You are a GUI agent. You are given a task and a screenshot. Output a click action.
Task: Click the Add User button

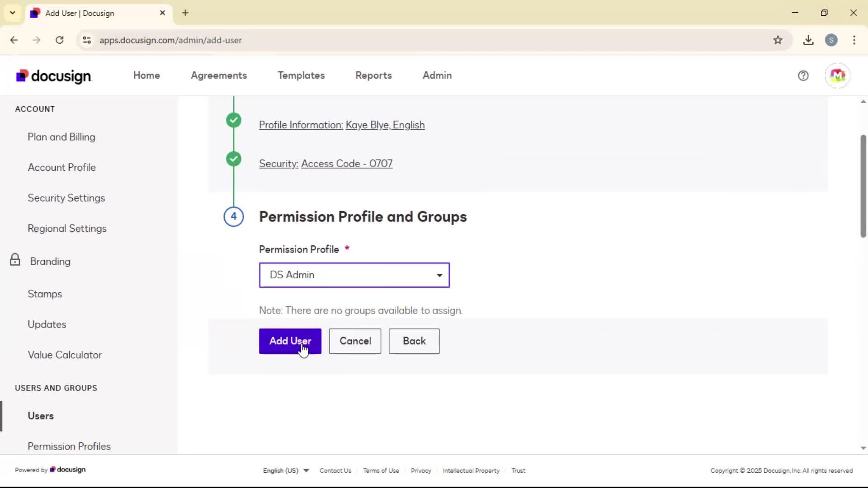[x=290, y=341]
